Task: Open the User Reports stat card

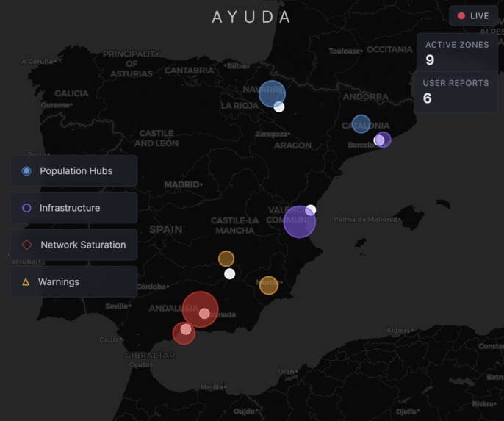Action: [456, 92]
